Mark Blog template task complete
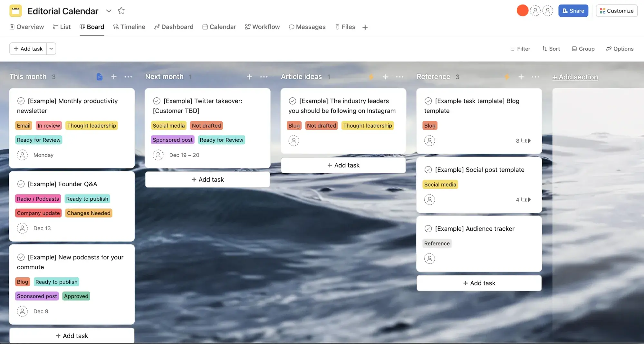The image size is (644, 344). tap(428, 101)
